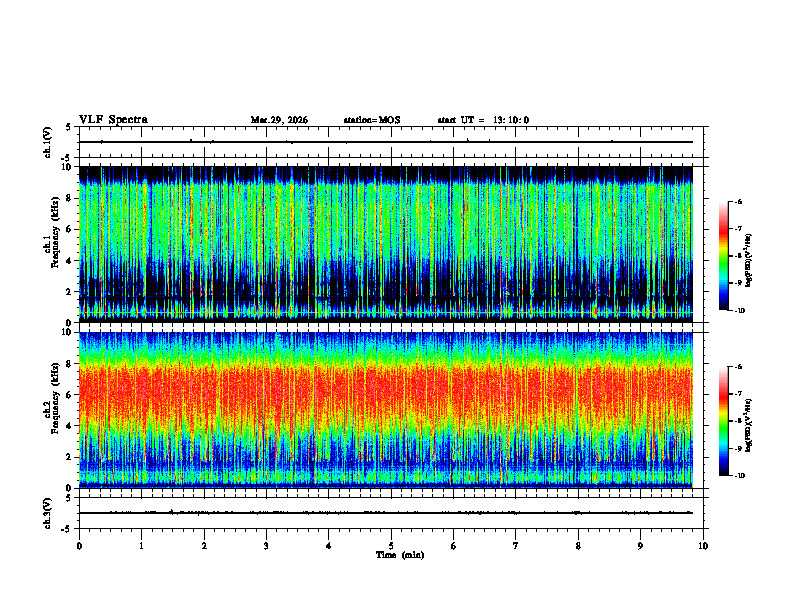Viewport: 792px width, 612px height.
Task: Click the ch.2 spectrogram color bar
Action: point(723,421)
